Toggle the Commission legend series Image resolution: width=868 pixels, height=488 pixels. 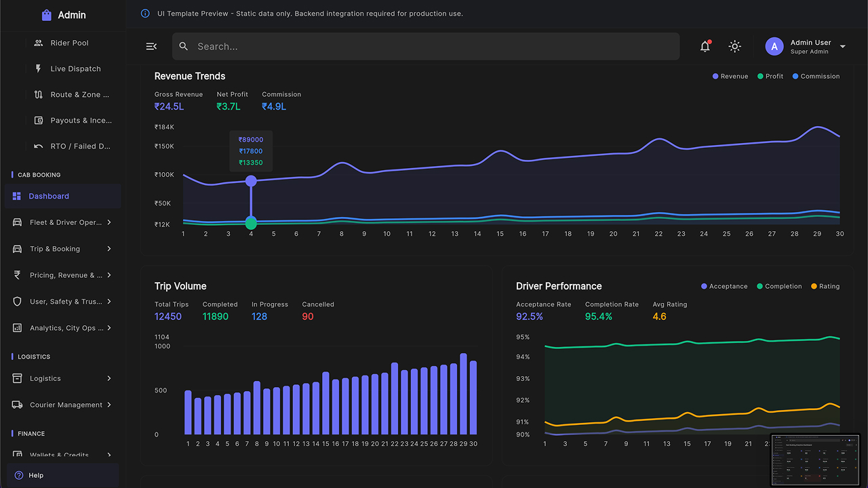[x=816, y=77]
